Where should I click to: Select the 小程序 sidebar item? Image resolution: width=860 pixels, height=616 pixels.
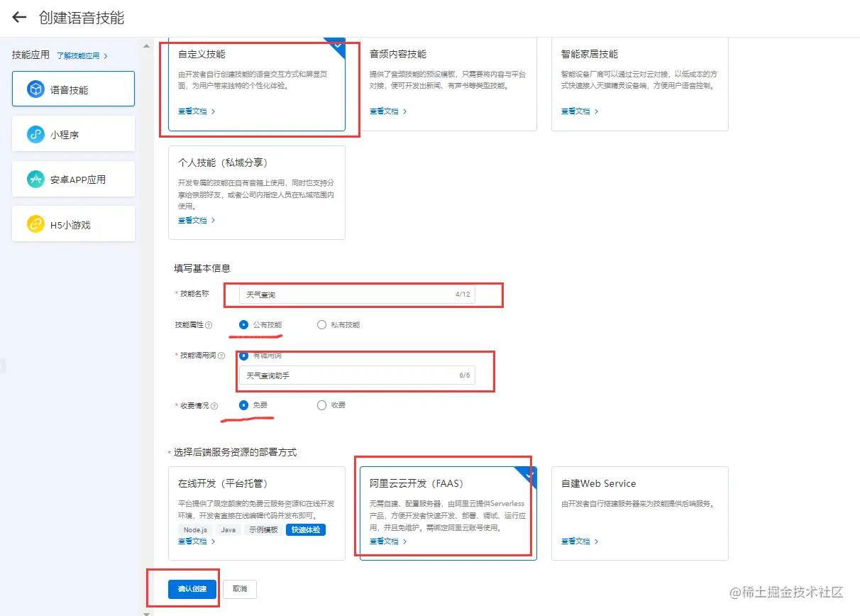pos(73,134)
